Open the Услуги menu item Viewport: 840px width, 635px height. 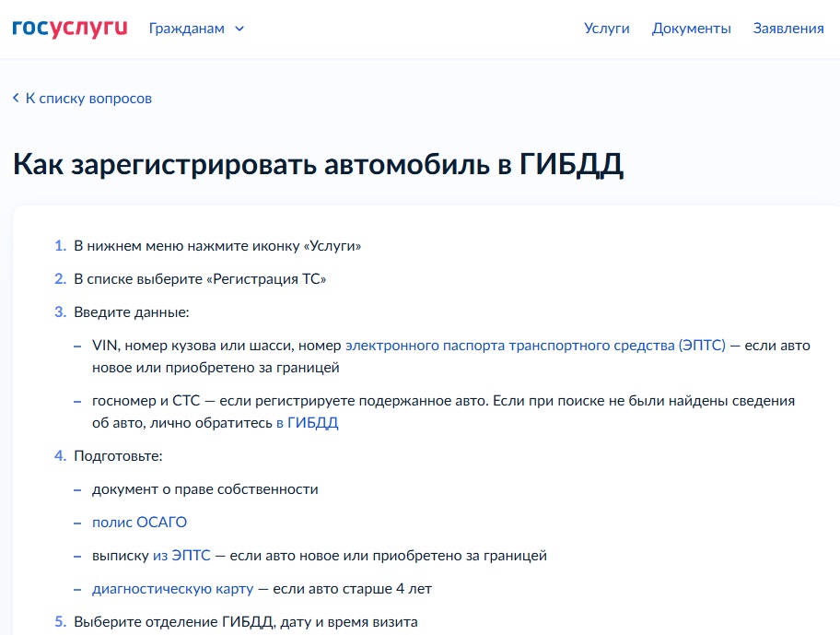point(606,29)
